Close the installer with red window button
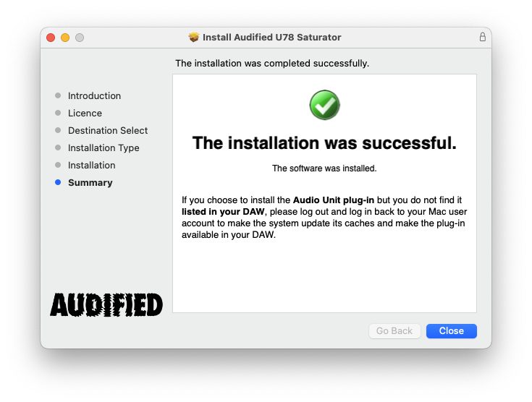Screen dimensions: 532x402 (51, 37)
